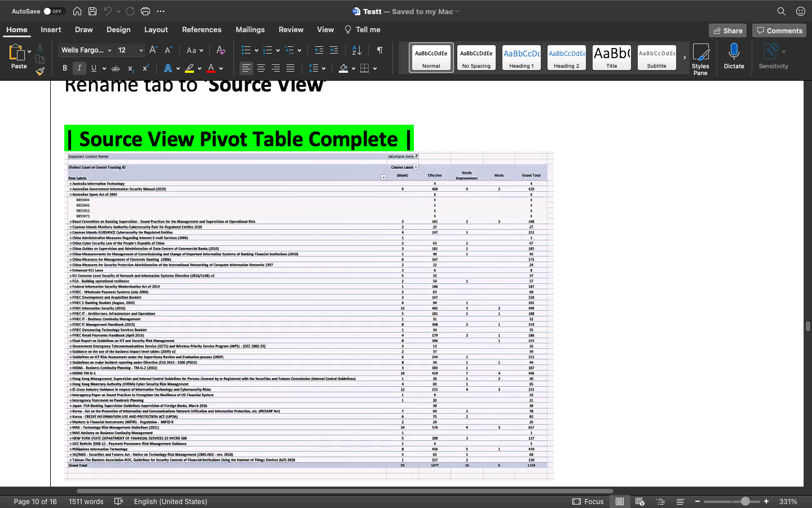Show word count details 1511 words
This screenshot has height=508, width=812.
86,501
